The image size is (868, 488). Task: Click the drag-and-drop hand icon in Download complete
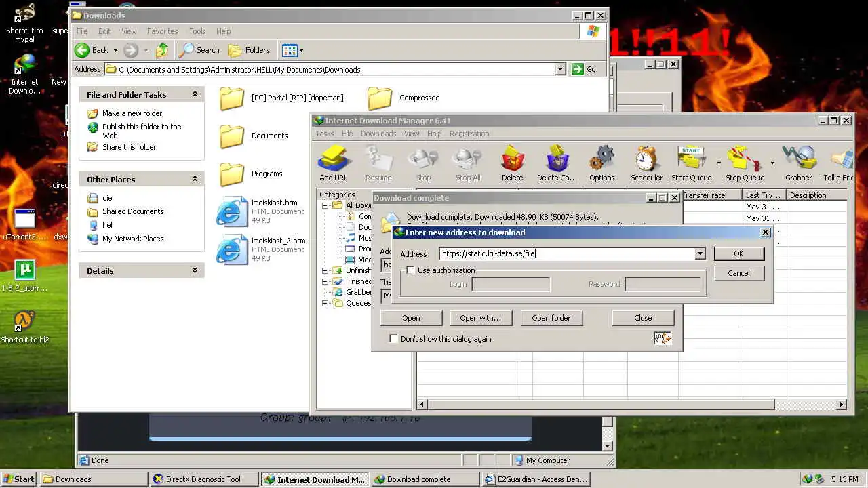(x=663, y=338)
